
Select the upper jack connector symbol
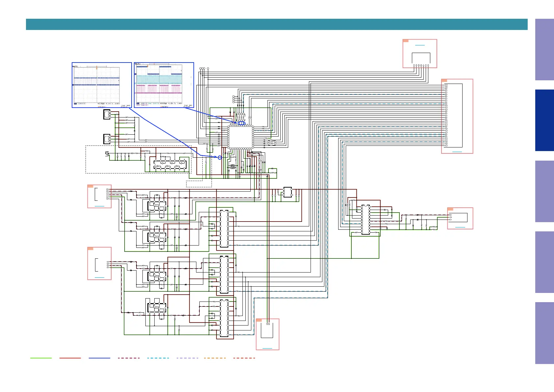[x=107, y=115]
